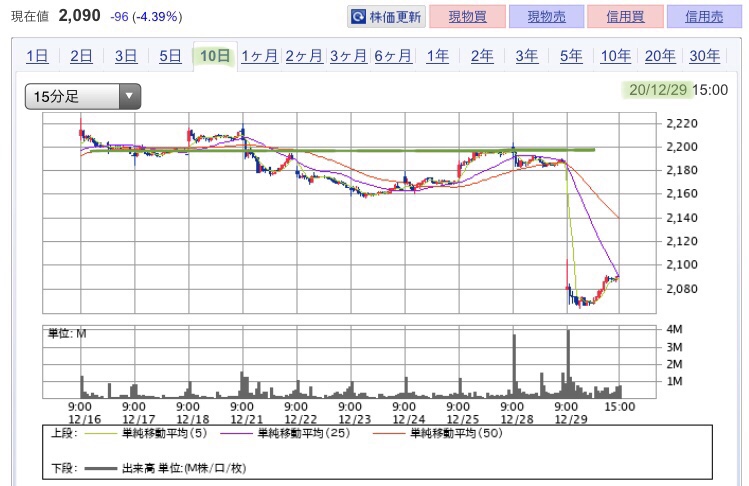Screen dimensions: 749x486
Task: Switch chart to 20年 range
Action: pos(660,56)
